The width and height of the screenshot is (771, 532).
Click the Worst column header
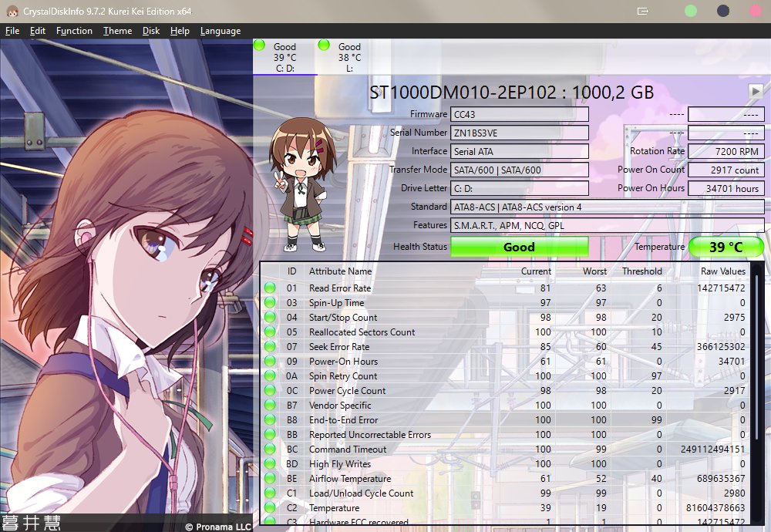pyautogui.click(x=594, y=271)
